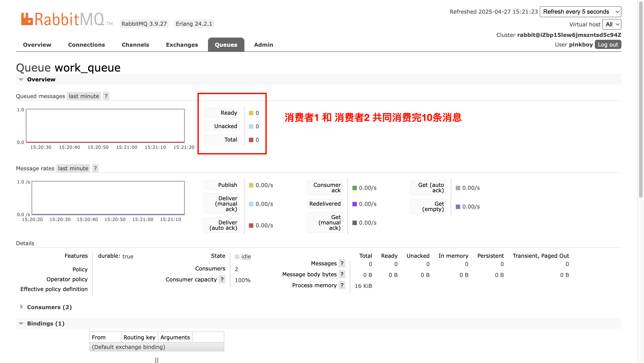This screenshot has width=644, height=363.
Task: Click the Messages help question mark
Action: [342, 263]
